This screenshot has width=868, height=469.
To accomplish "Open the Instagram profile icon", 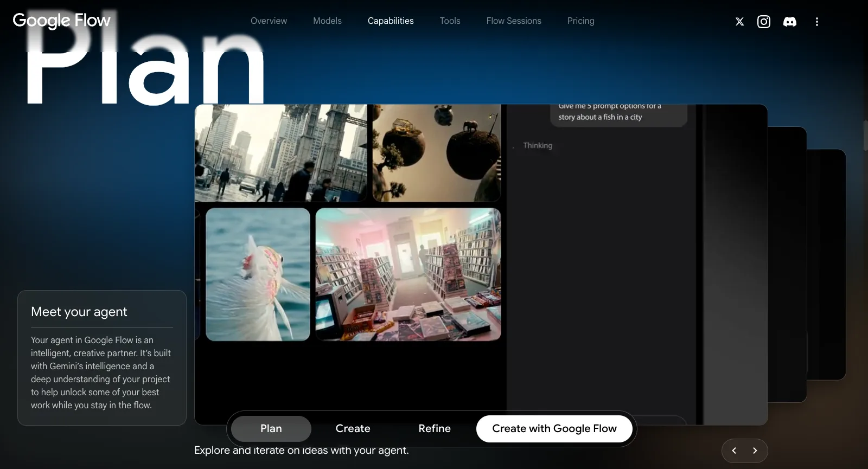I will click(764, 22).
